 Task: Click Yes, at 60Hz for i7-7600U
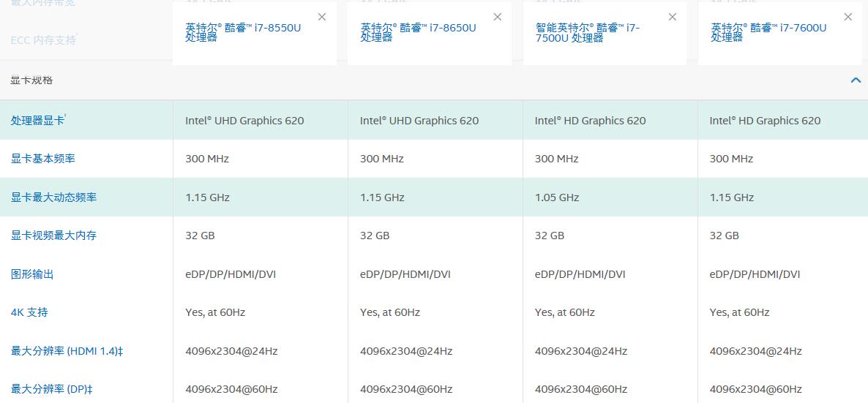pyautogui.click(x=740, y=313)
